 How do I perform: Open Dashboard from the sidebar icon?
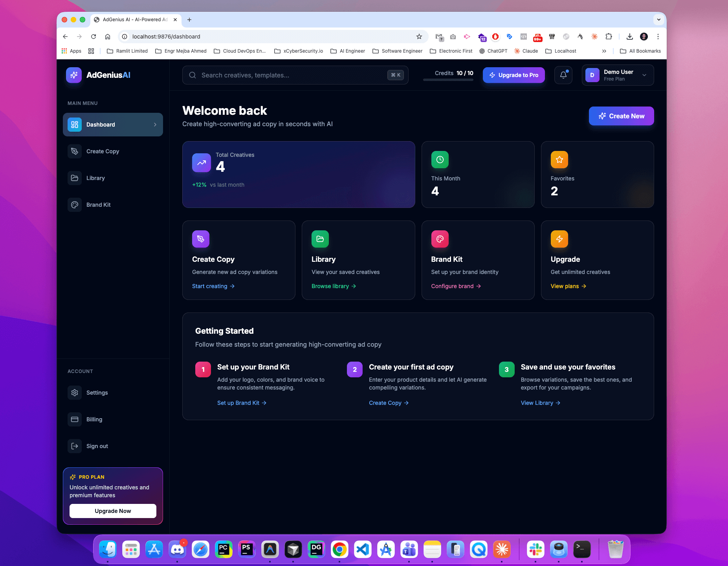(x=75, y=124)
